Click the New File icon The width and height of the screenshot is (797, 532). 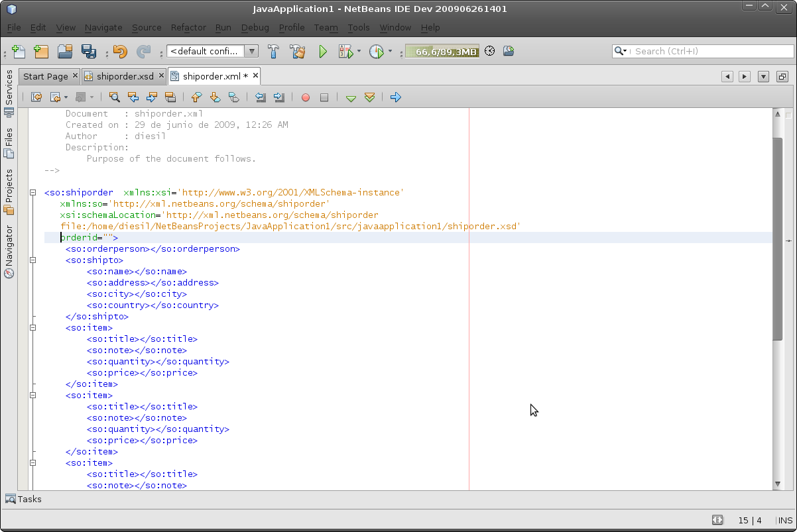point(19,51)
